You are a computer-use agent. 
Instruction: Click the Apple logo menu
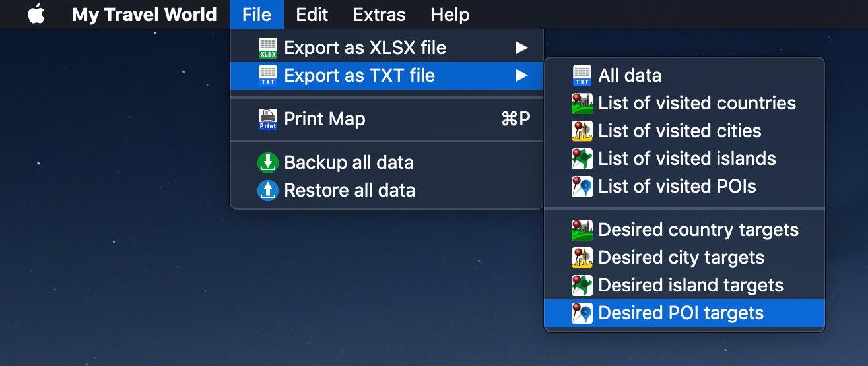(36, 15)
